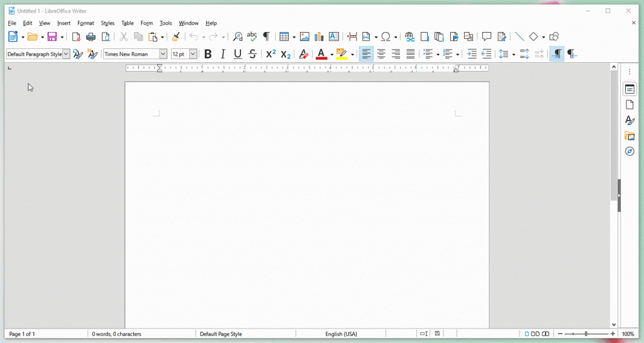Toggle Superscript
Screen dimensions: 644x343
270,54
